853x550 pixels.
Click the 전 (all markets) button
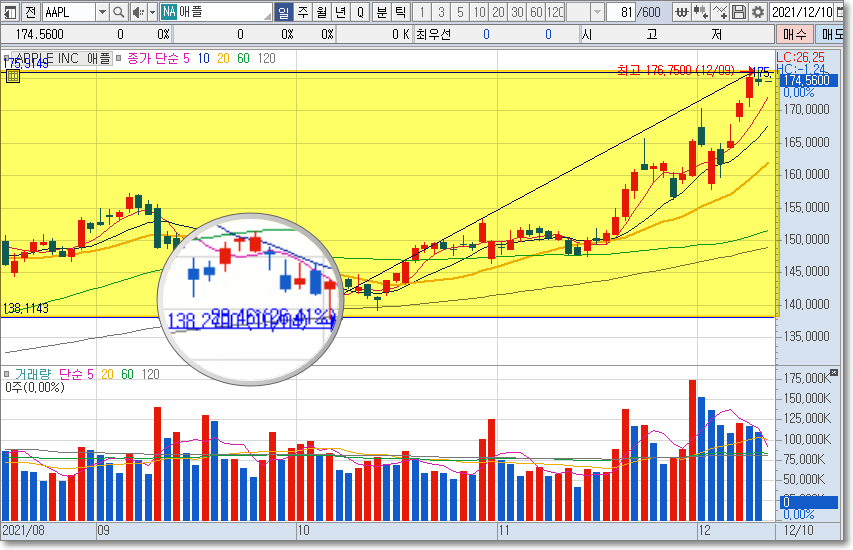point(30,11)
